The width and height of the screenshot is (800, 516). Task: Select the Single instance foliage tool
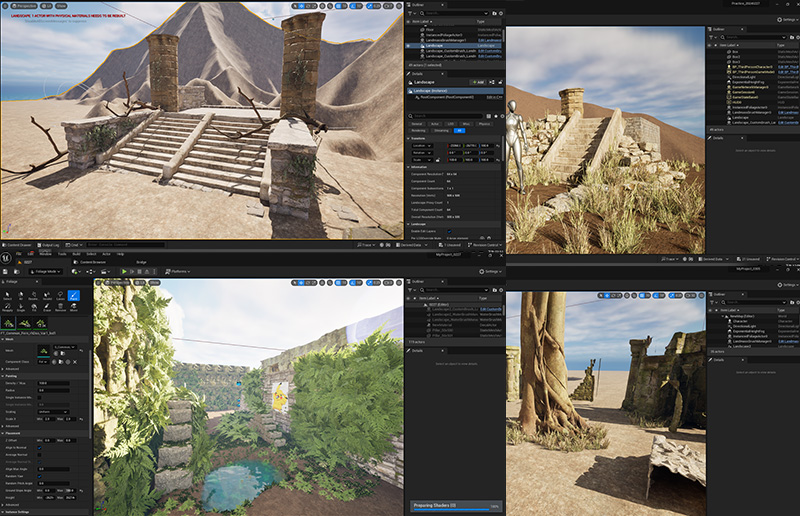point(21,307)
